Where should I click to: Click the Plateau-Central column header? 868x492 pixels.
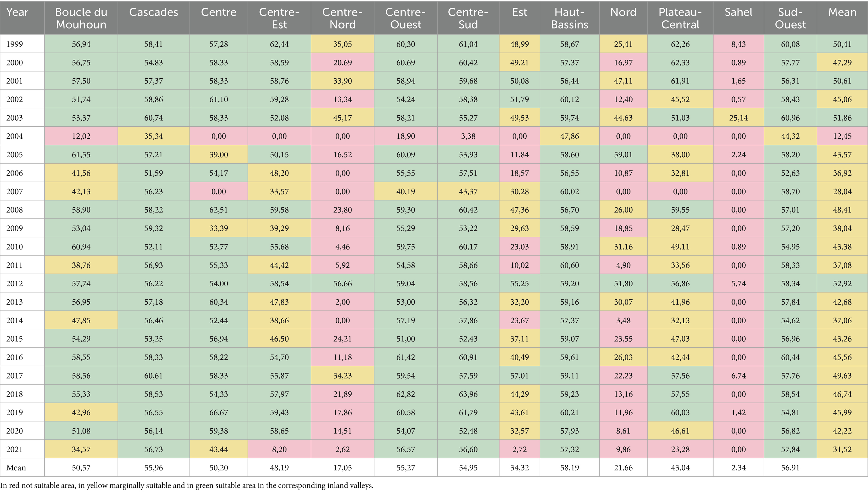pos(680,18)
